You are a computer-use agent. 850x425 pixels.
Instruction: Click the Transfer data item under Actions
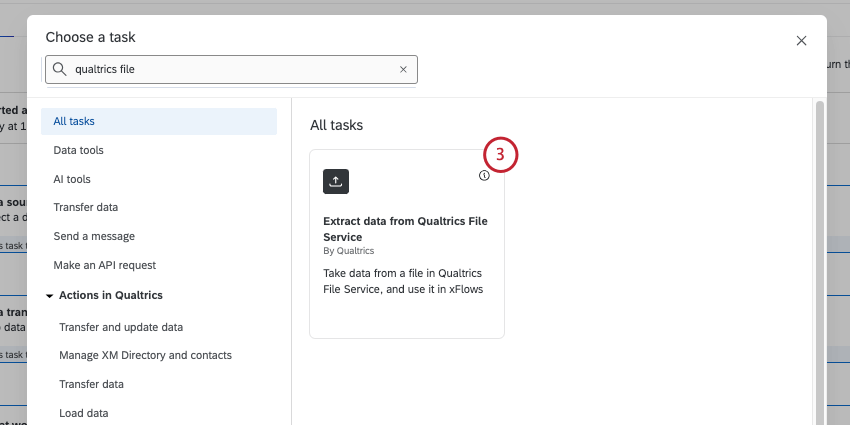91,384
